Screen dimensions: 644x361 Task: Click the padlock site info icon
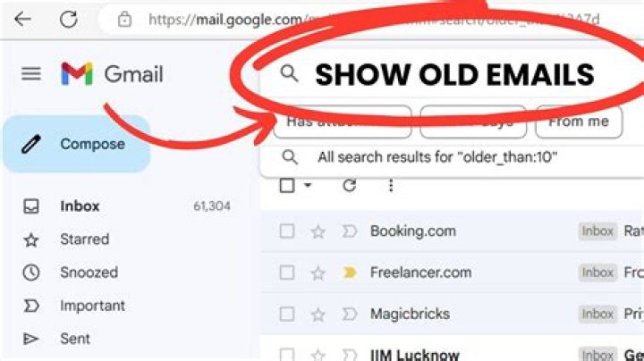click(124, 20)
